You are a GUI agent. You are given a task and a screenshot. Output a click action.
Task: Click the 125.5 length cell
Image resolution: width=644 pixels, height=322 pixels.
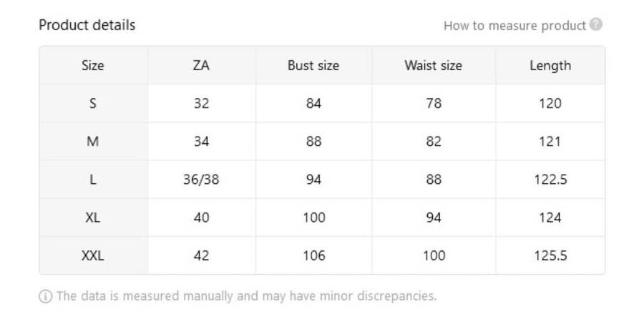[x=550, y=255]
